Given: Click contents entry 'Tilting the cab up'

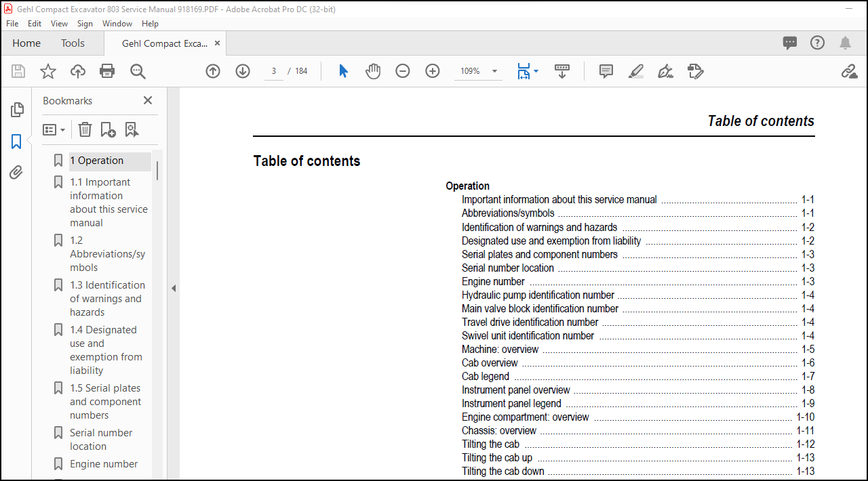Looking at the screenshot, I should click(497, 457).
